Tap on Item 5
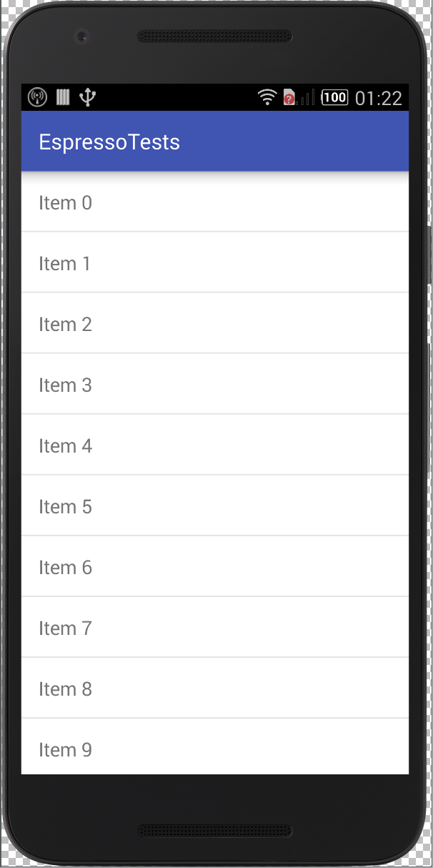This screenshot has height=868, width=433. [x=214, y=507]
